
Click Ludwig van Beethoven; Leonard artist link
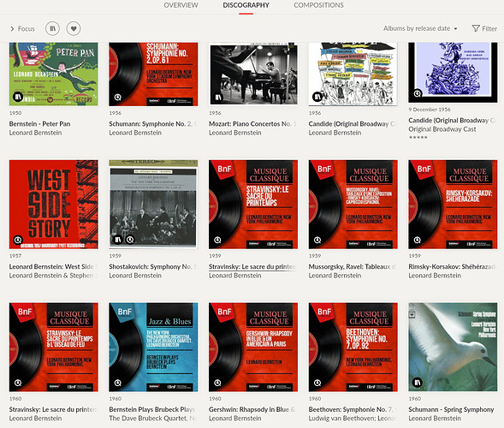coord(353,419)
